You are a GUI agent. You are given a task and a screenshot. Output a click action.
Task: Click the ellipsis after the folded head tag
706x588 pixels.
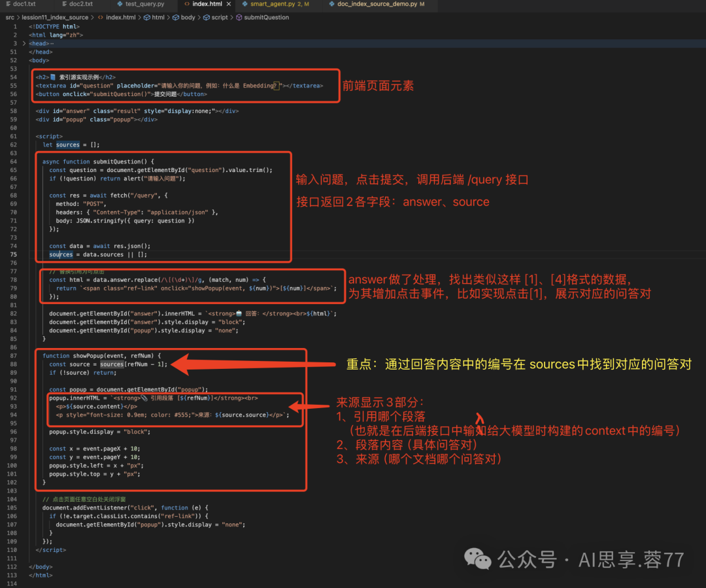point(52,43)
